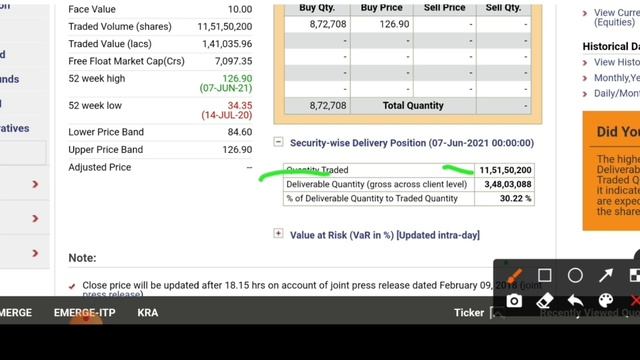640x360 pixels.
Task: Click the Total Quantity label
Action: pyautogui.click(x=413, y=106)
